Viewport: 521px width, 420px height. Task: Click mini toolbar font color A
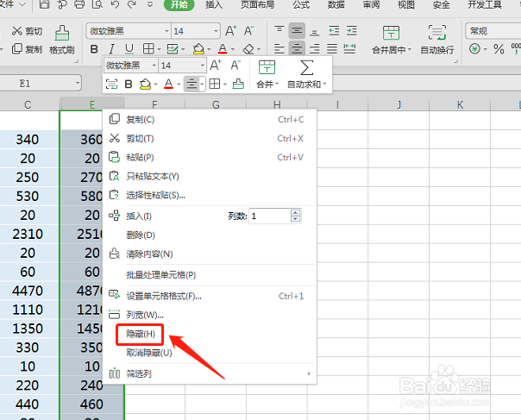pos(169,84)
